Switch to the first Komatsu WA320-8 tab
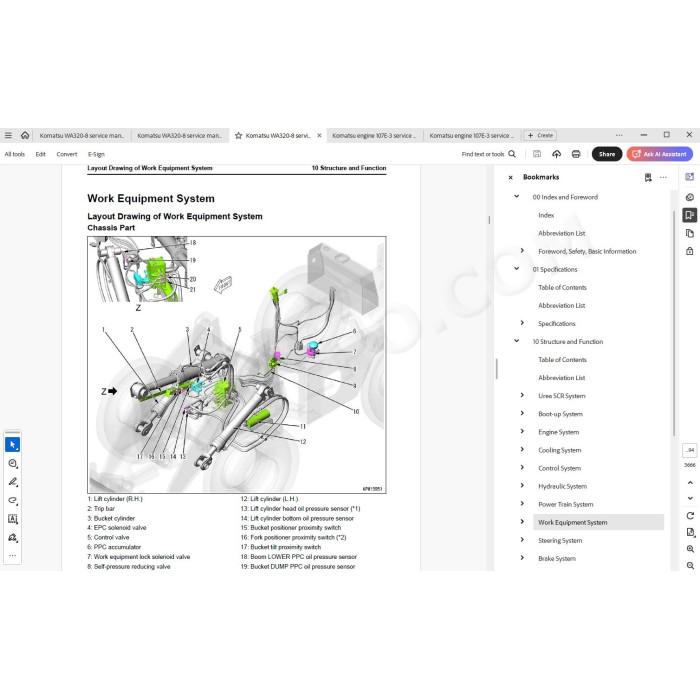The height and width of the screenshot is (700, 700). coord(82,135)
